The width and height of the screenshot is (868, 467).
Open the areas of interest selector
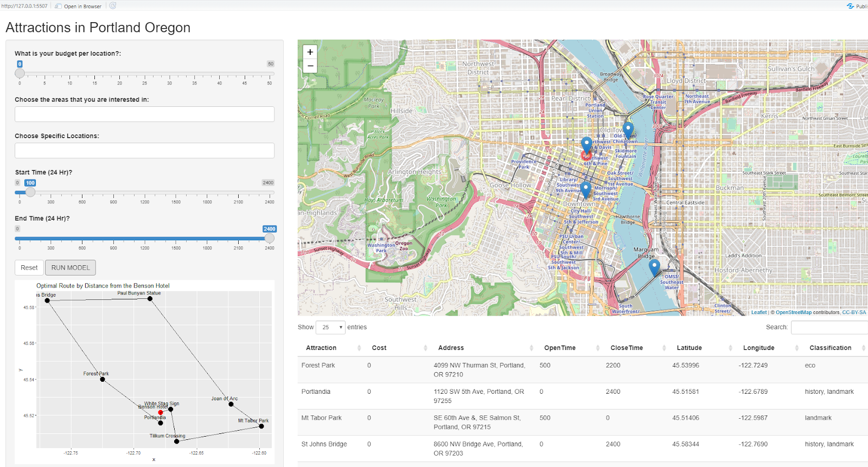tap(144, 114)
